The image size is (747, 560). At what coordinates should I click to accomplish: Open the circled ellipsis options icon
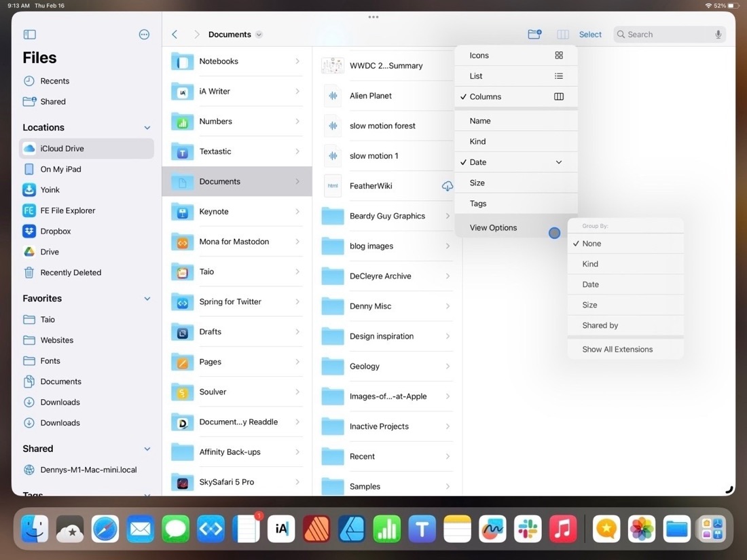click(x=144, y=34)
